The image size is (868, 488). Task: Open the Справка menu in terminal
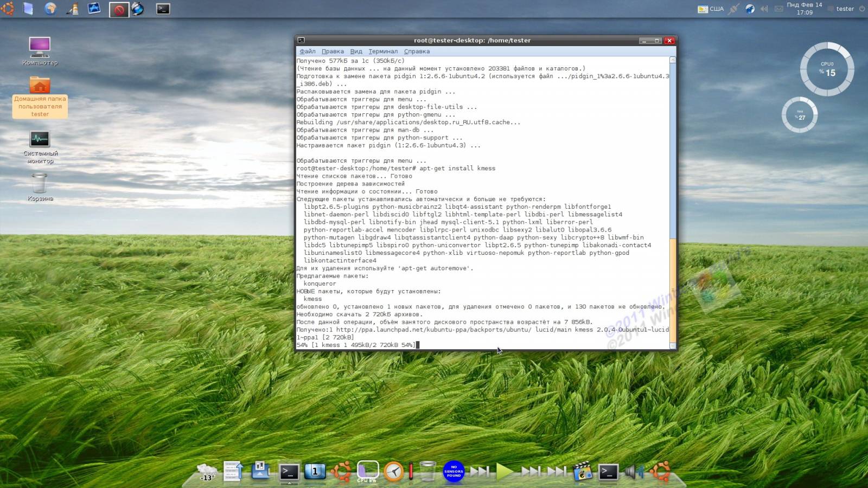click(417, 52)
